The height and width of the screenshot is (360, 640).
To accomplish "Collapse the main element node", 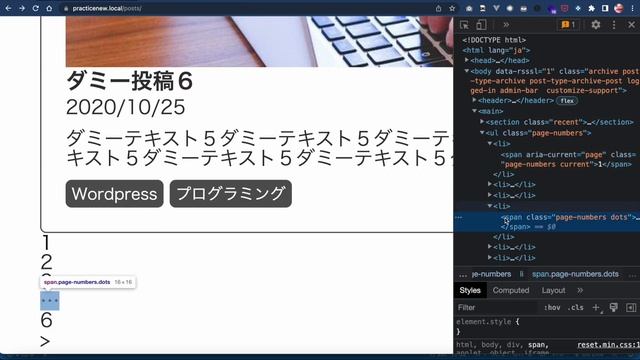I will pyautogui.click(x=474, y=111).
